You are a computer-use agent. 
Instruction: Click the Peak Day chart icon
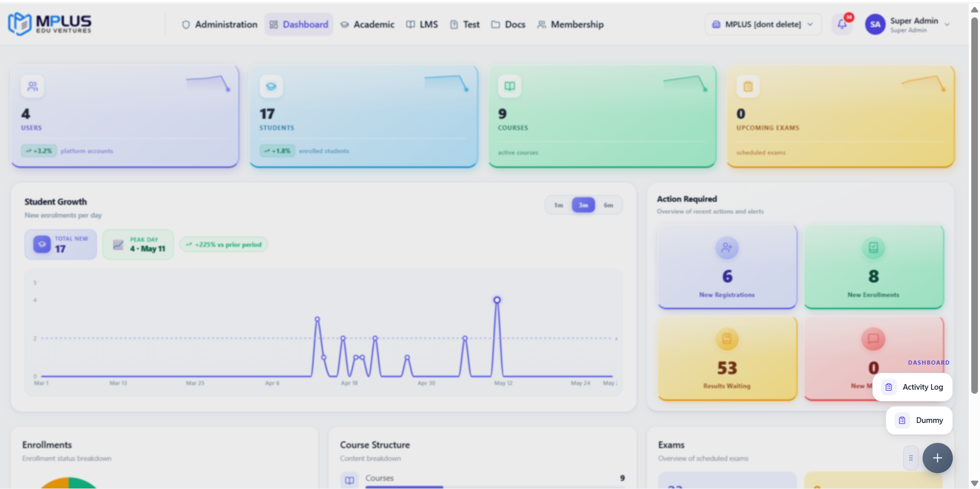pos(118,245)
